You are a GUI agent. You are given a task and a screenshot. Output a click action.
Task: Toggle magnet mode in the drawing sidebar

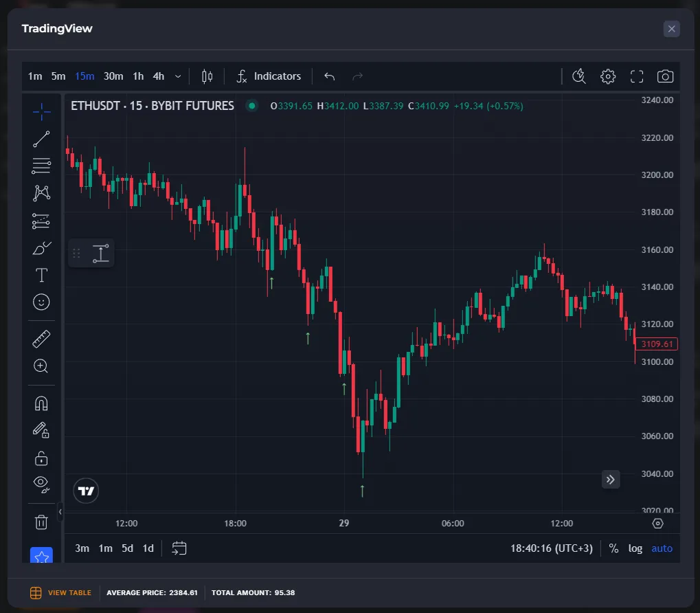click(x=41, y=403)
